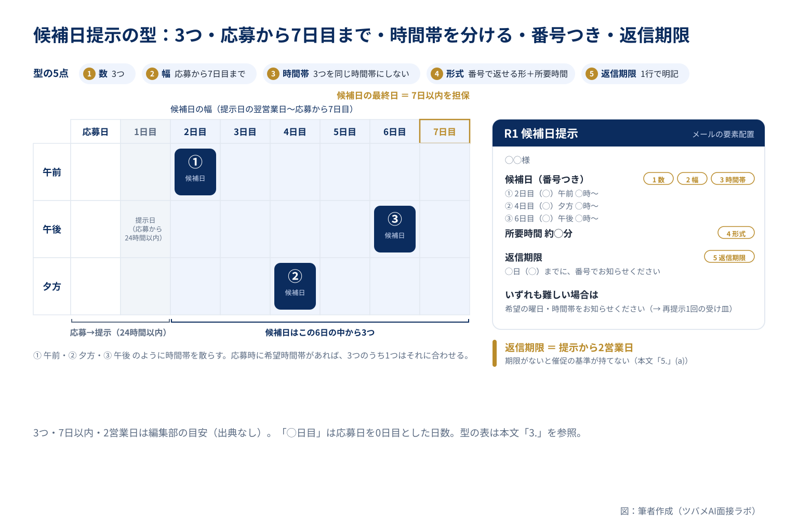Select the 3日目 column header

(245, 132)
